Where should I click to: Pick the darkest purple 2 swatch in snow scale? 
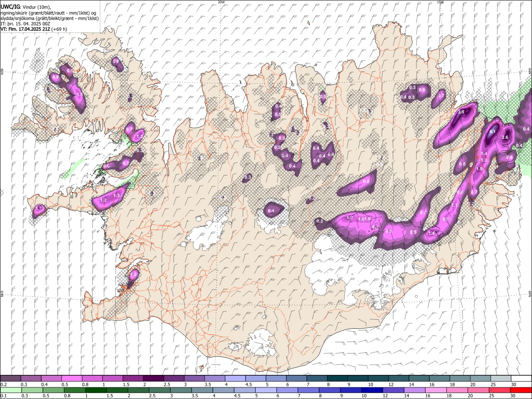(x=153, y=379)
